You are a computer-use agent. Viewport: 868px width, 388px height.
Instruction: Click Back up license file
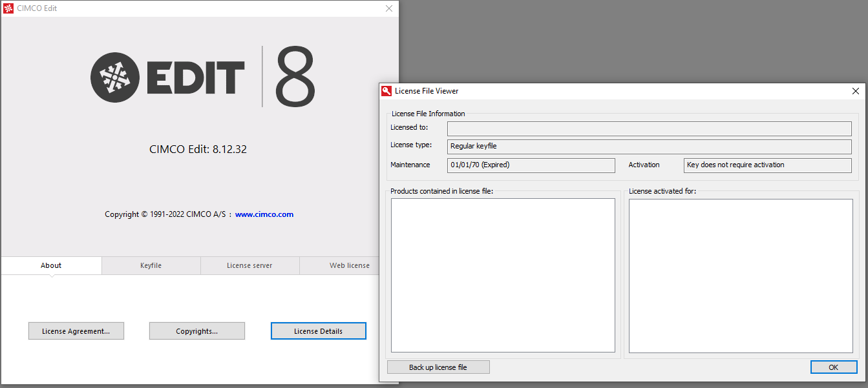click(x=438, y=367)
